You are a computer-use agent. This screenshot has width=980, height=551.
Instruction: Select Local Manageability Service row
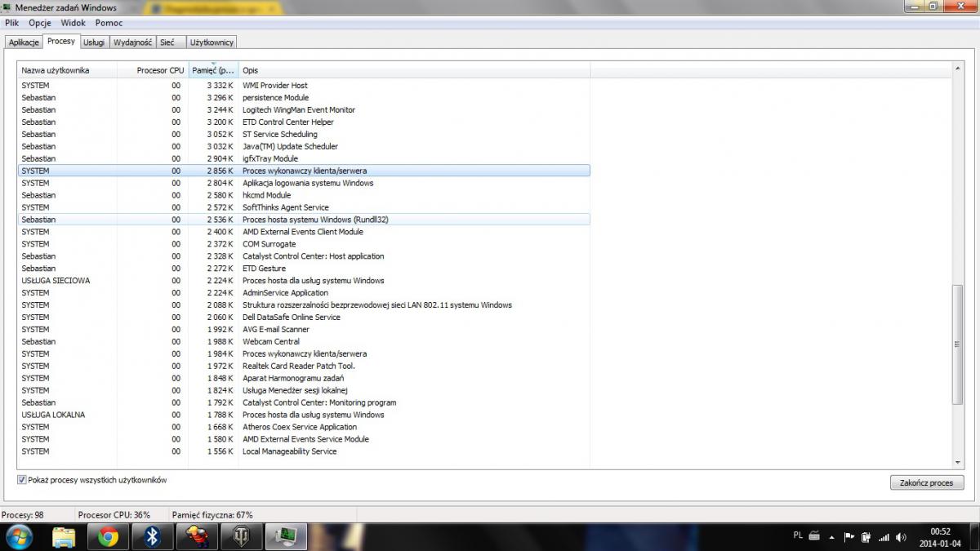(304, 451)
